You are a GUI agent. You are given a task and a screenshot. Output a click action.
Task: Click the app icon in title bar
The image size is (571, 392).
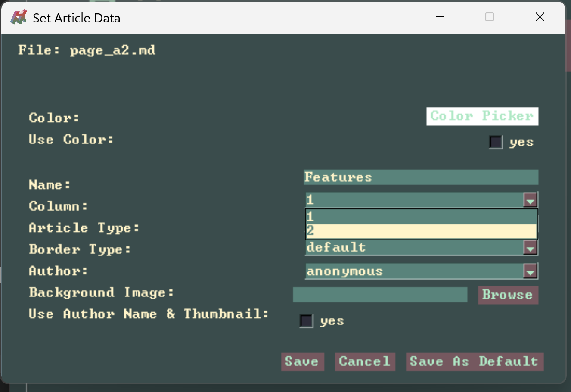point(18,18)
